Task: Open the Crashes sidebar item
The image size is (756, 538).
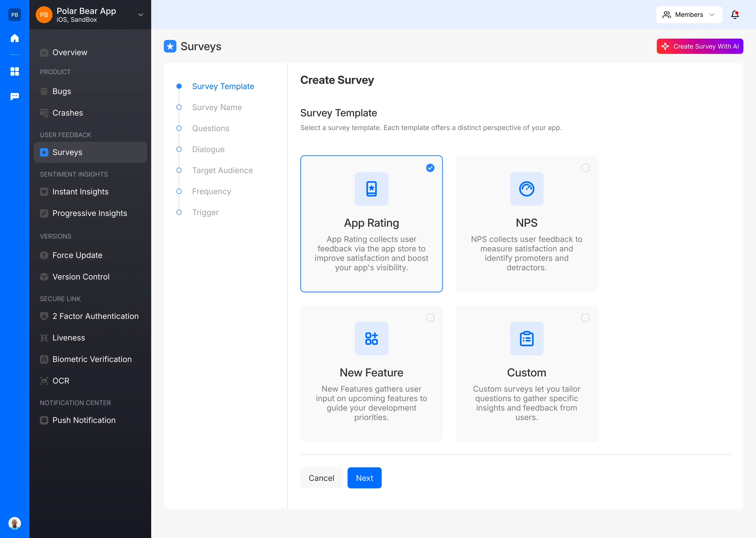Action: 67,113
